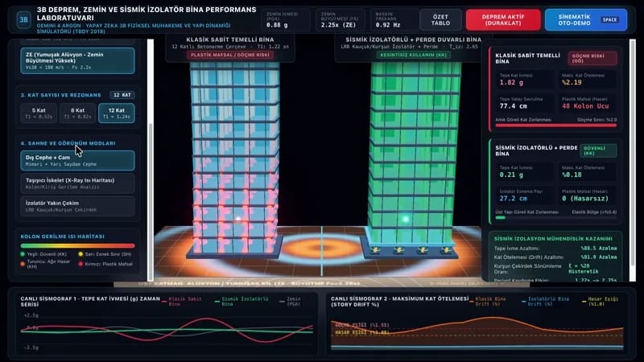This screenshot has height=362, width=644.
Task: Click KLASİK SABİT TEMELLİ BİNA header label
Action: (x=230, y=39)
